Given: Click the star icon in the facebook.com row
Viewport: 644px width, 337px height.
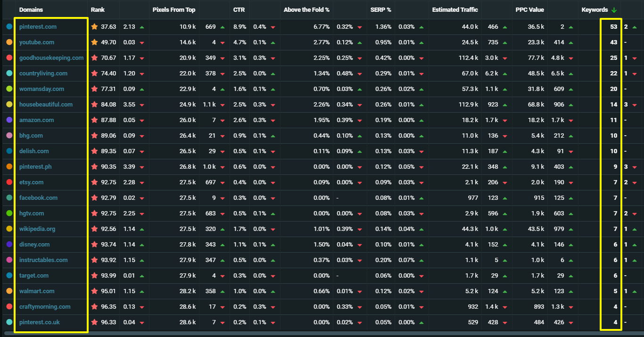Looking at the screenshot, I should [94, 198].
